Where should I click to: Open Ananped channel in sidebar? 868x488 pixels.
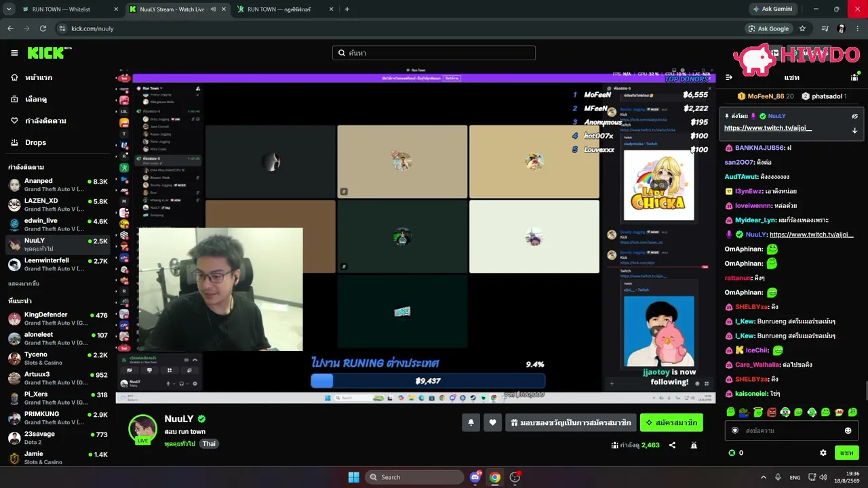[x=58, y=185]
